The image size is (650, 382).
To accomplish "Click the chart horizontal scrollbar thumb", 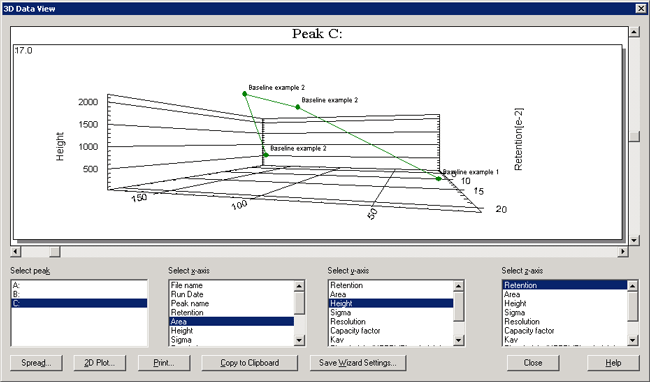I will tap(55, 251).
